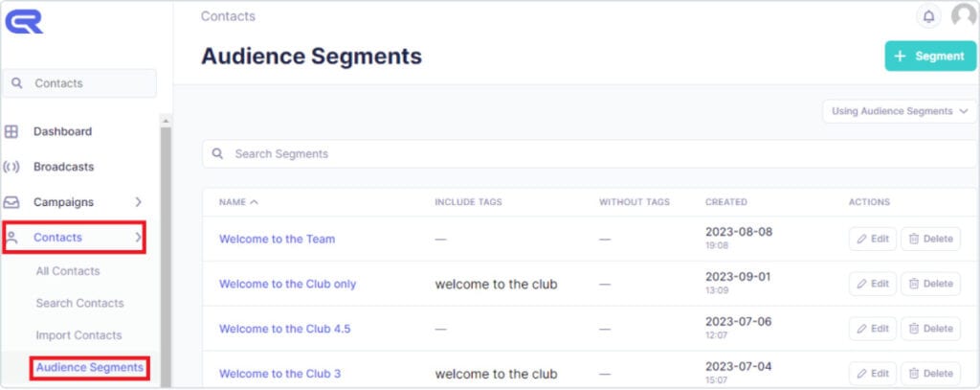Select Audience Segments in sidebar
Image resolution: width=980 pixels, height=390 pixels.
pos(89,367)
